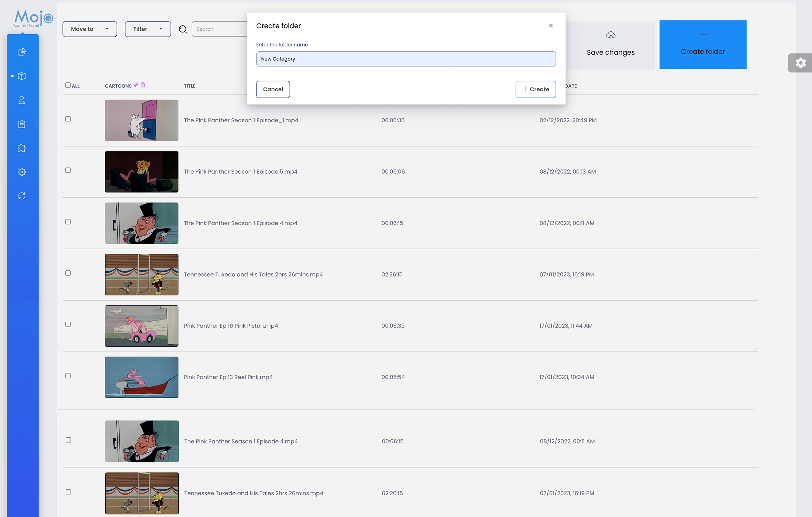The width and height of the screenshot is (812, 517).
Task: Open the dashboard pie chart sidebar icon
Action: (x=22, y=52)
